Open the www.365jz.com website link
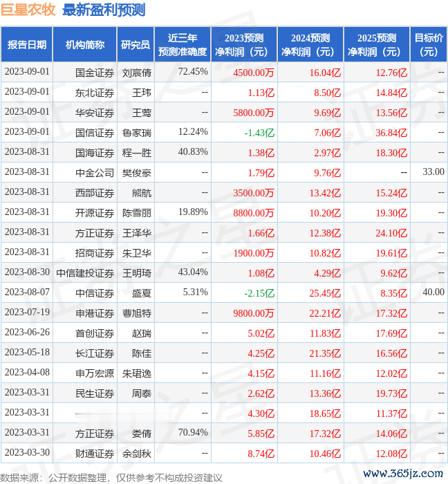The height and width of the screenshot is (484, 448). (403, 474)
